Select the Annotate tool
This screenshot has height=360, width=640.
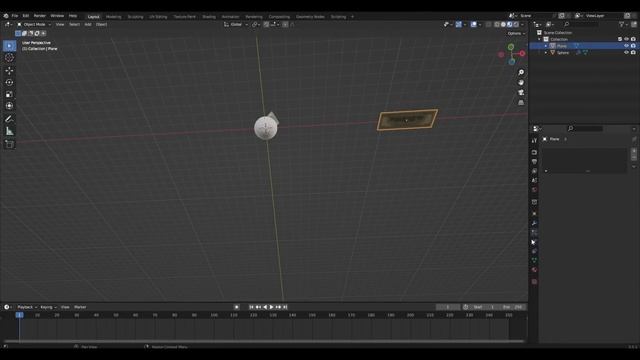pyautogui.click(x=9, y=119)
